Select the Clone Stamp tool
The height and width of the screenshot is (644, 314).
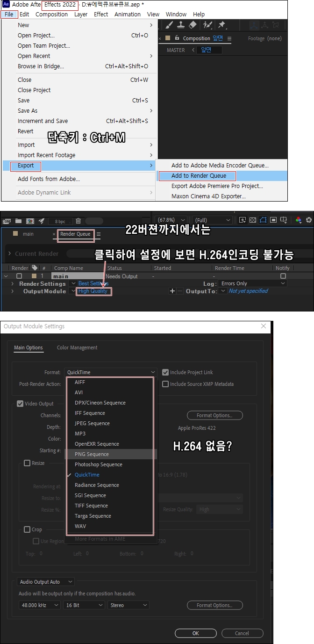coord(181,25)
